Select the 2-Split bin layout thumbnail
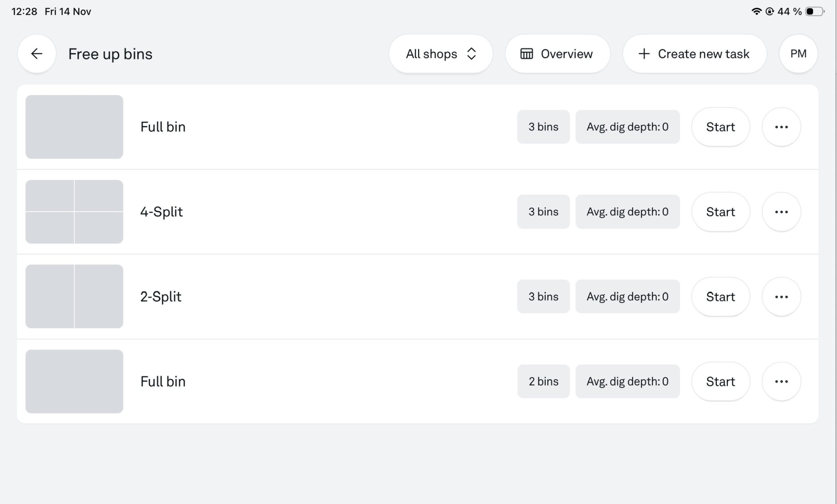Viewport: 837px width, 504px height. [74, 296]
